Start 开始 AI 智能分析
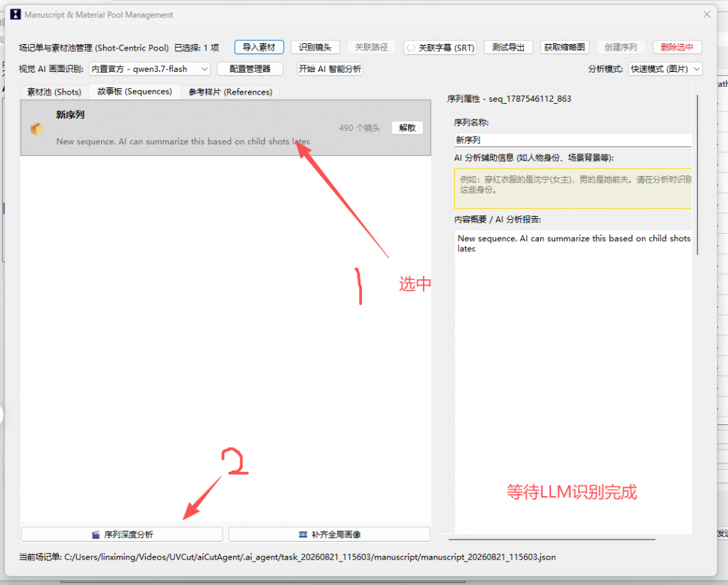 tap(330, 69)
